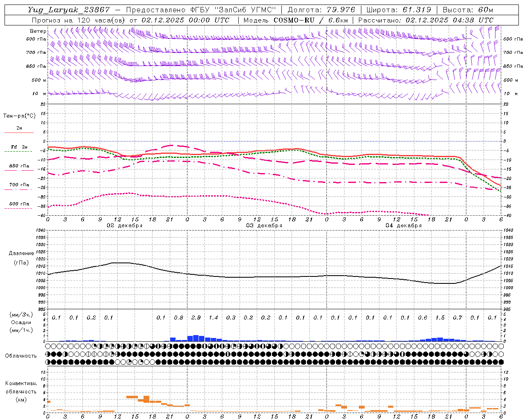
Task: Click the 'Ветер' wind panel label
Action: click(38, 31)
